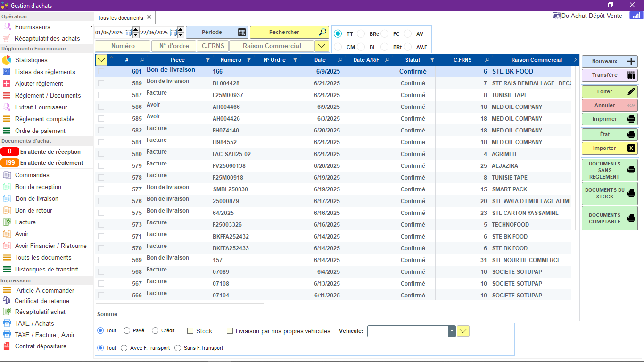Screen dimensions: 644x362
Task: Click the red Annuler button
Action: click(610, 105)
